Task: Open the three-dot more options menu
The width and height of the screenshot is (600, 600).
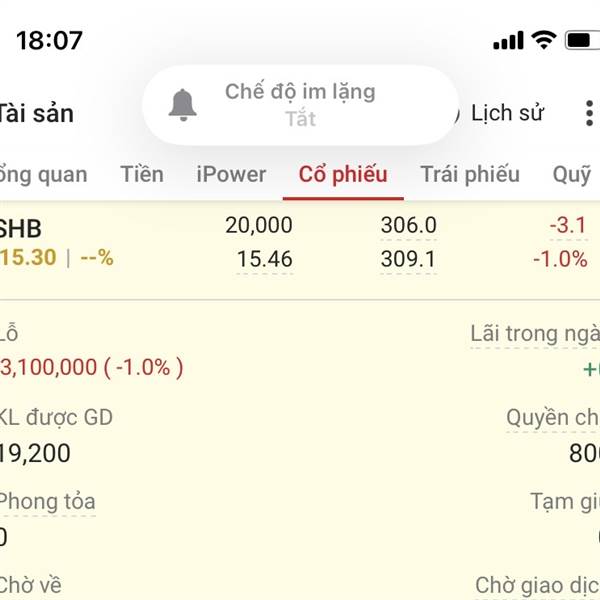Action: (x=588, y=113)
